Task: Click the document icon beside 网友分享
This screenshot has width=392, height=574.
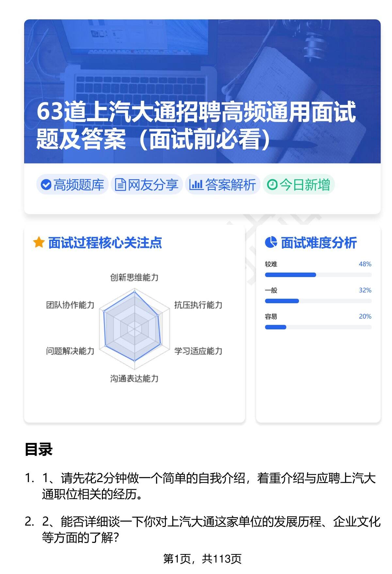Action: 120,185
